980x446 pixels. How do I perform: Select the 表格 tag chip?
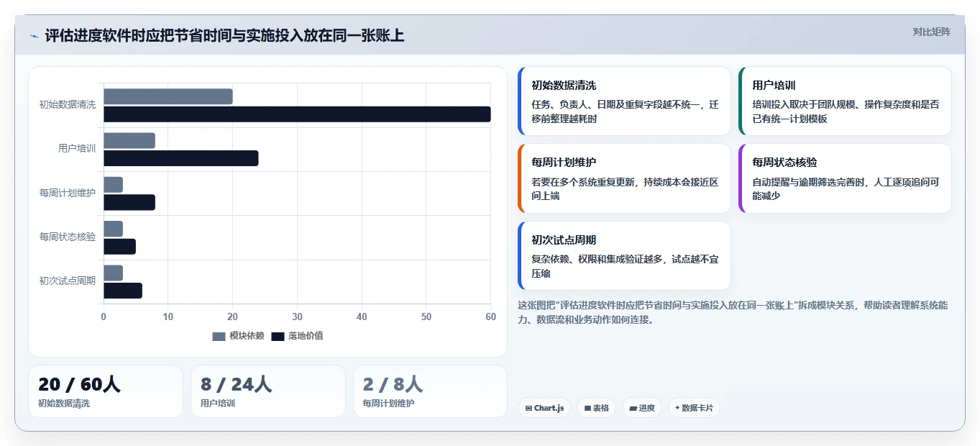[x=597, y=408]
